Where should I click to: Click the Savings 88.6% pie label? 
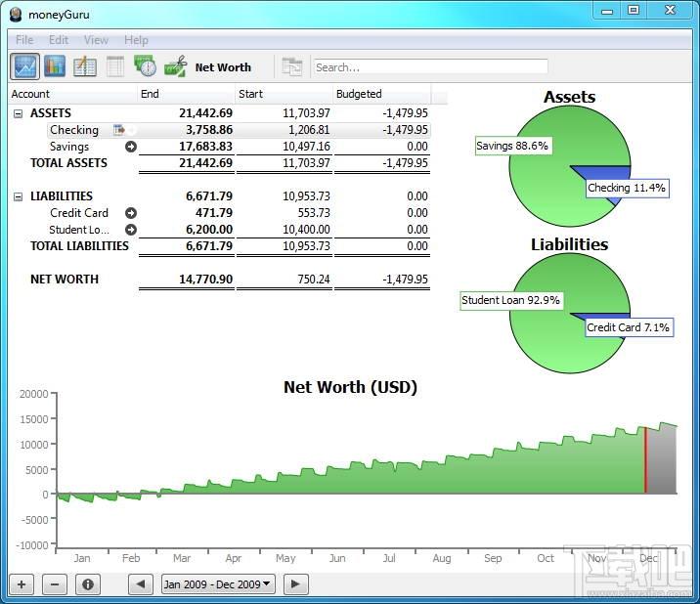tap(512, 146)
